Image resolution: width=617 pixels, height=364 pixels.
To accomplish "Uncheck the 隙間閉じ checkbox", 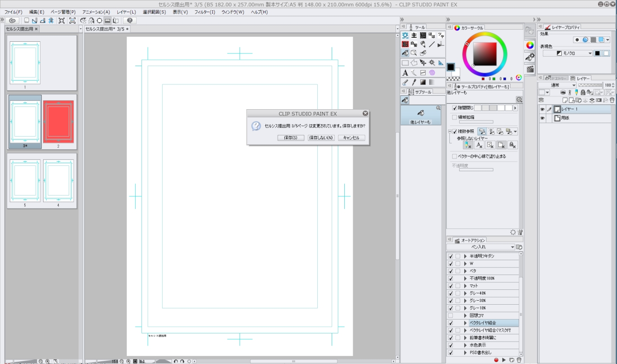I will coord(454,108).
